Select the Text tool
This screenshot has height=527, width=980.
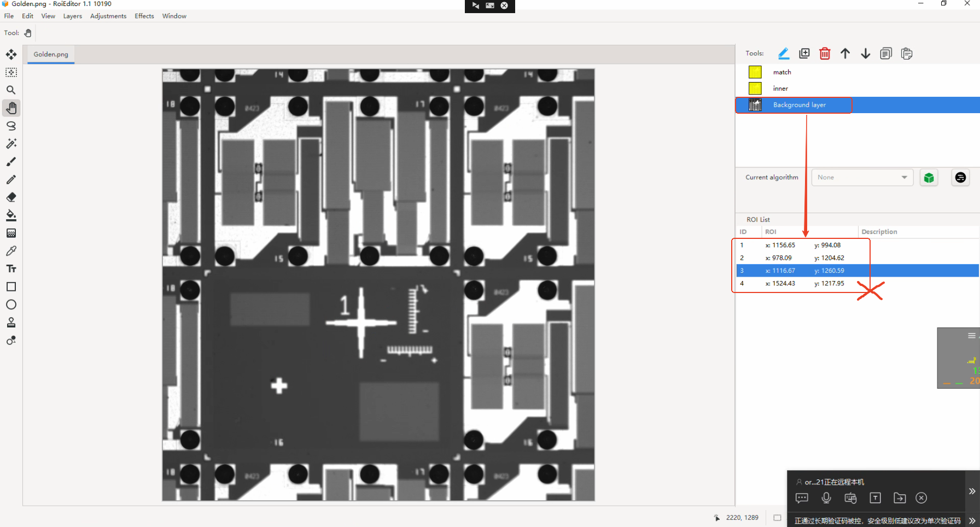pyautogui.click(x=11, y=268)
